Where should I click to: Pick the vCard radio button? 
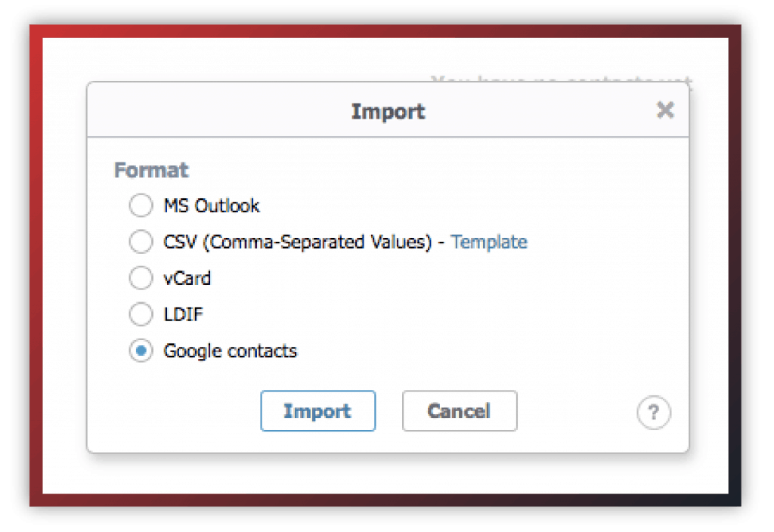(x=141, y=278)
